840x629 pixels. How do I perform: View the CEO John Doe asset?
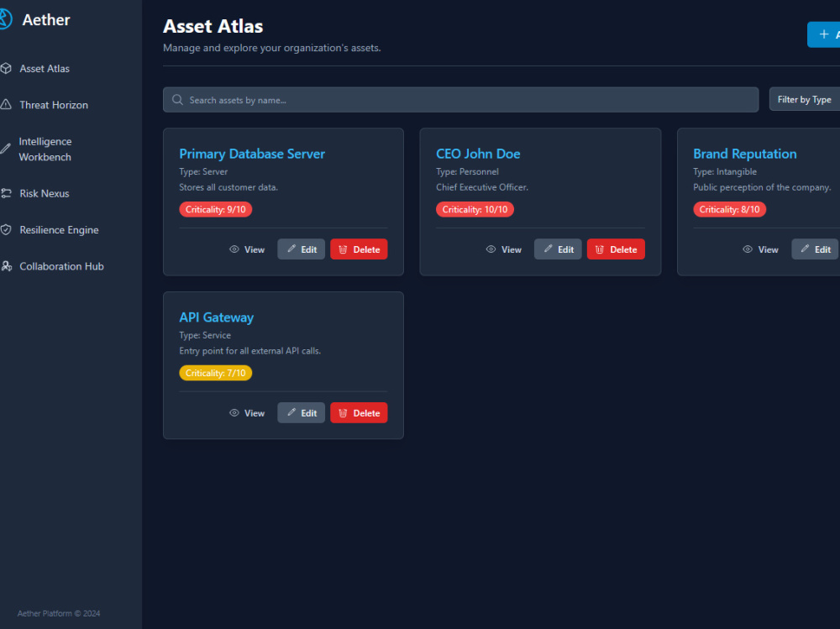(x=503, y=249)
